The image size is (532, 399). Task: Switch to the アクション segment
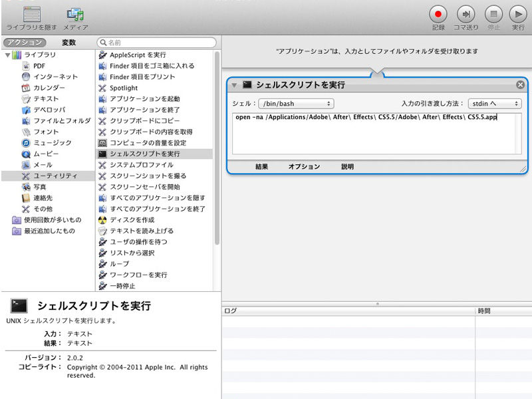coord(25,43)
